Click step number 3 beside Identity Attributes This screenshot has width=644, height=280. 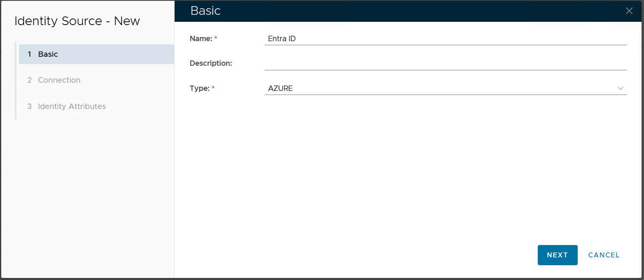[x=29, y=106]
